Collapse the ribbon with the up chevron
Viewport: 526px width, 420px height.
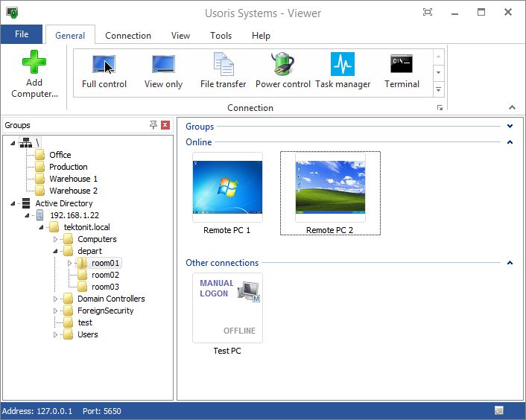(512, 107)
